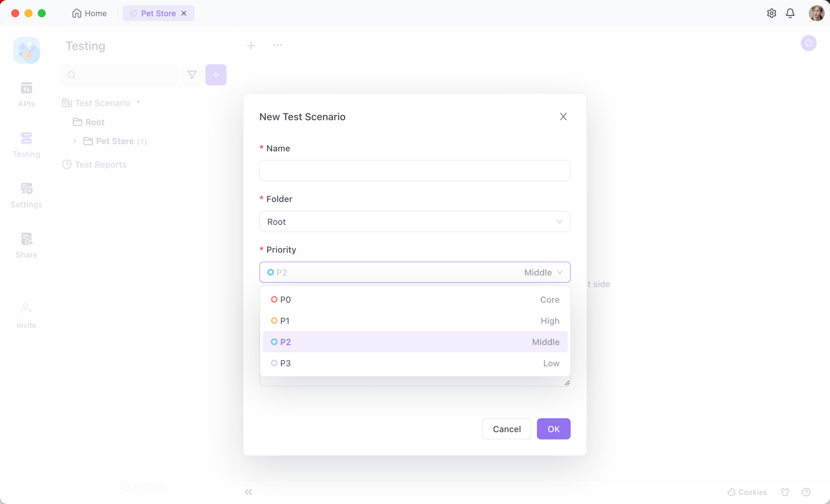Click the Name input field

point(415,170)
